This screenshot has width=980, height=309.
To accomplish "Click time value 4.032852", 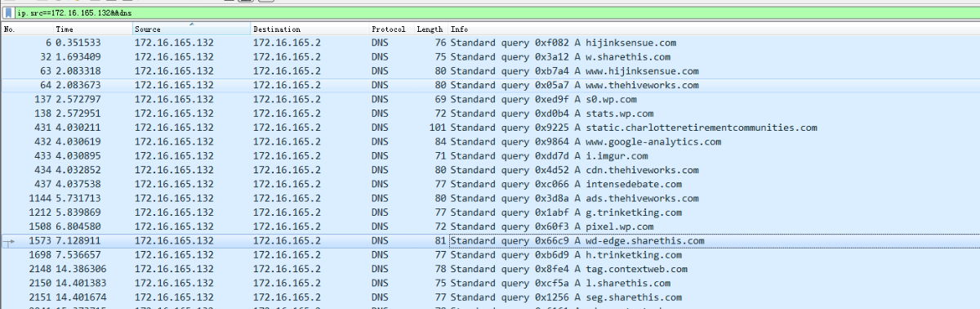I will click(x=78, y=170).
